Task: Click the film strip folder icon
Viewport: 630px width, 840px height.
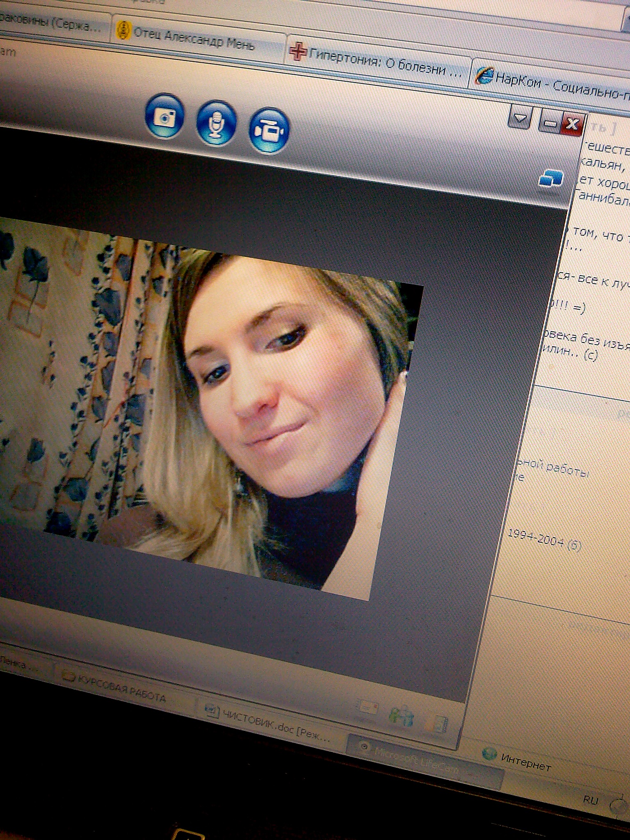Action: [436, 724]
